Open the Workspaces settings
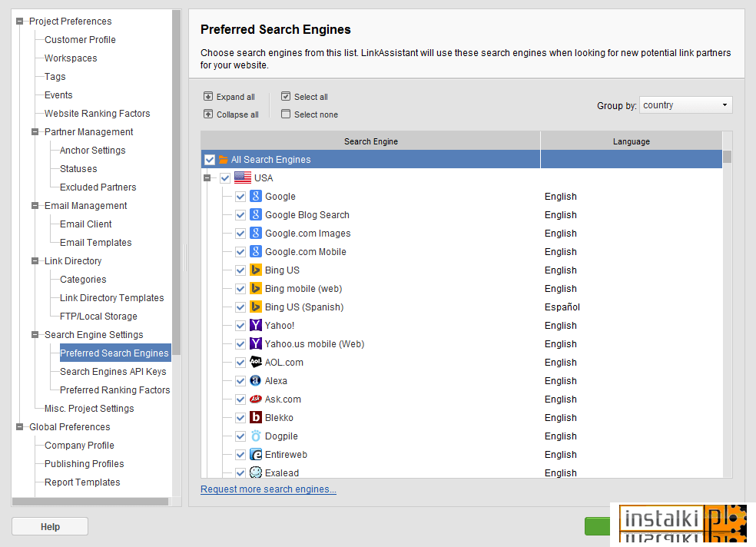 (71, 58)
